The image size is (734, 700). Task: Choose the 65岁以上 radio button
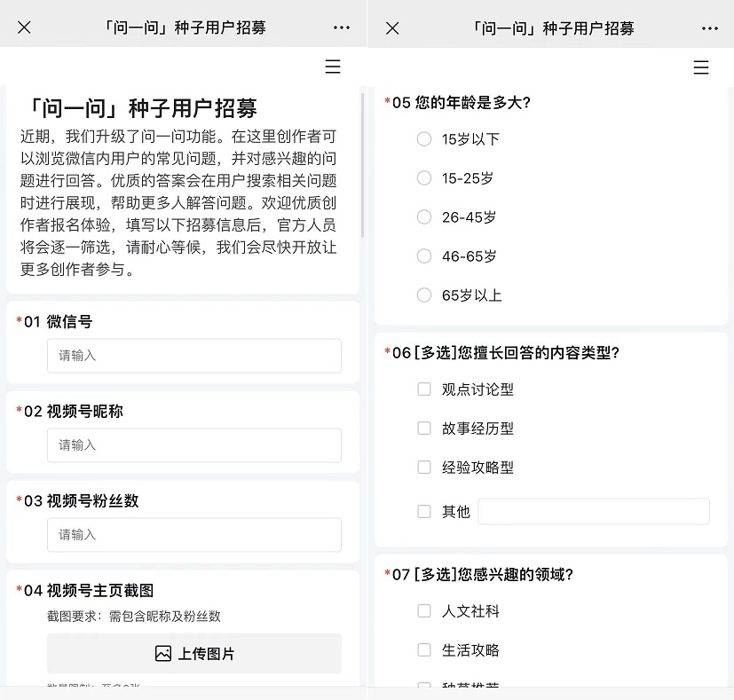click(424, 295)
